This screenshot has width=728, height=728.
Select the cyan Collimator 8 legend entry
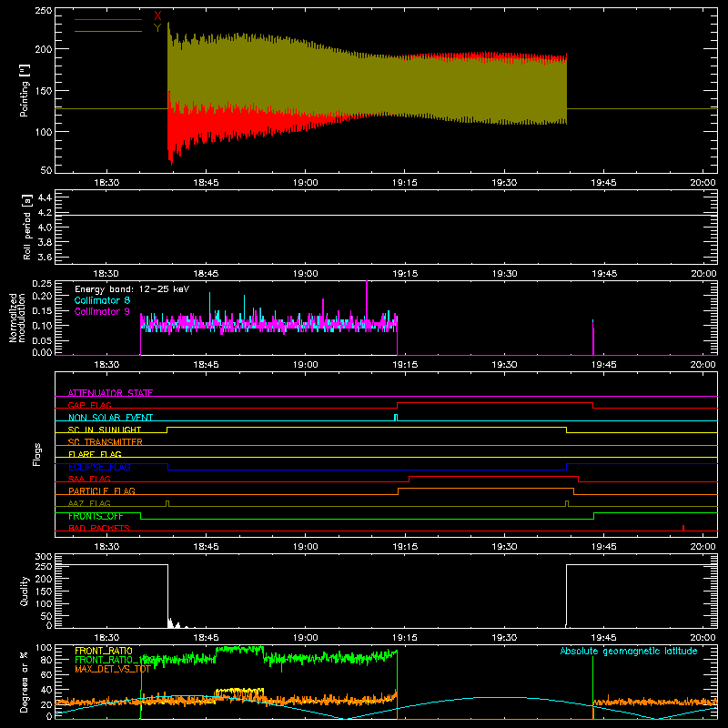[x=102, y=300]
